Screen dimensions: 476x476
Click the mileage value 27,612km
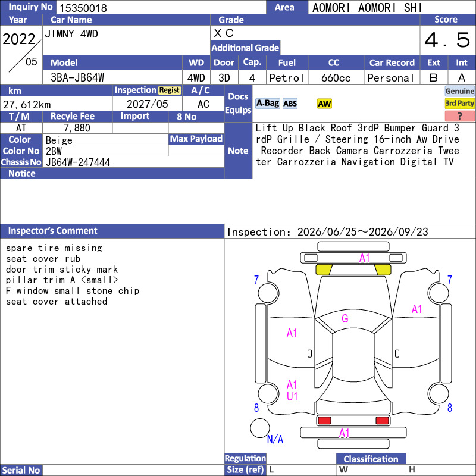click(x=27, y=105)
